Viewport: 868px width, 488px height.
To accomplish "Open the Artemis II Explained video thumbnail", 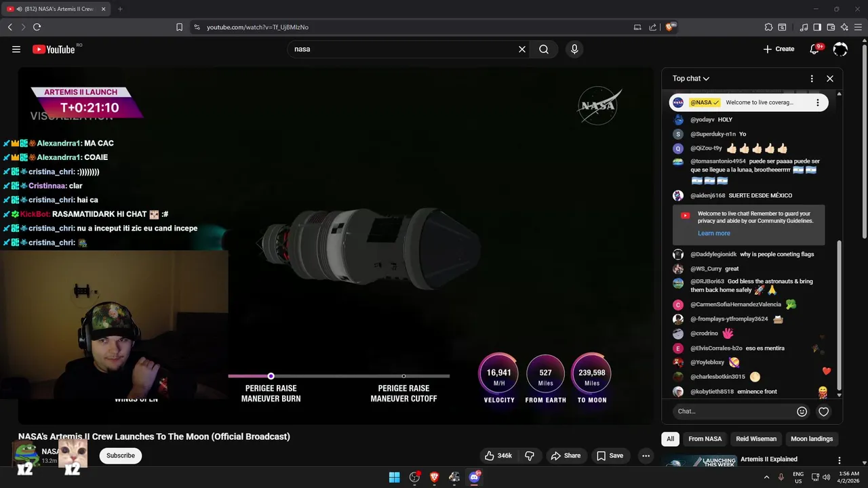I will pos(698,461).
